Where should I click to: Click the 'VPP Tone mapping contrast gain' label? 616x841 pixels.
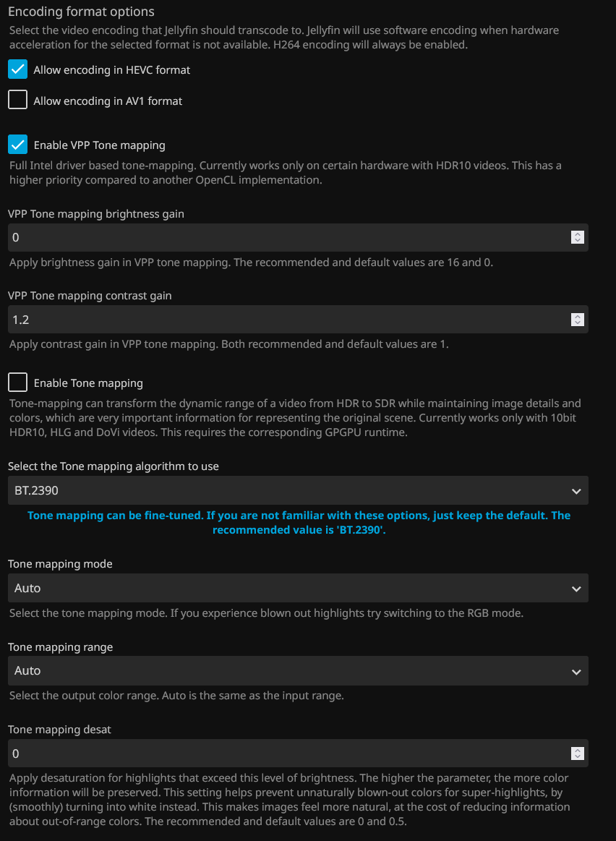pyautogui.click(x=90, y=296)
